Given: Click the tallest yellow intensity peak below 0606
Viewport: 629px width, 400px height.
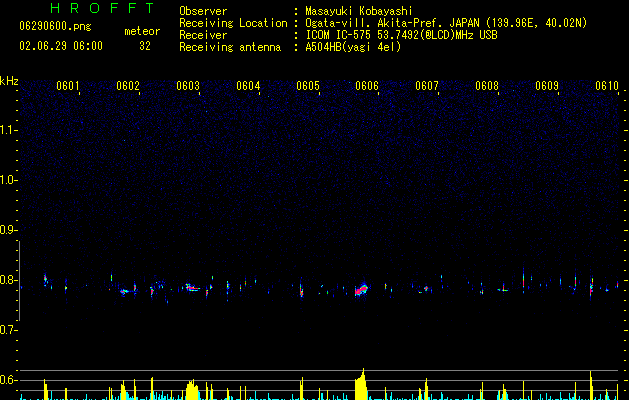Looking at the screenshot, I should click(361, 384).
